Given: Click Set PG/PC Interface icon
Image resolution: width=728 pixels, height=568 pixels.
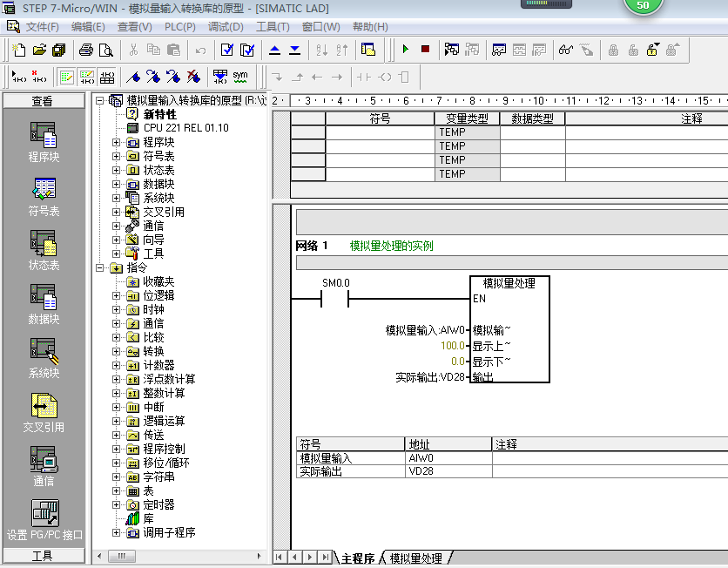Looking at the screenshot, I should (44, 517).
